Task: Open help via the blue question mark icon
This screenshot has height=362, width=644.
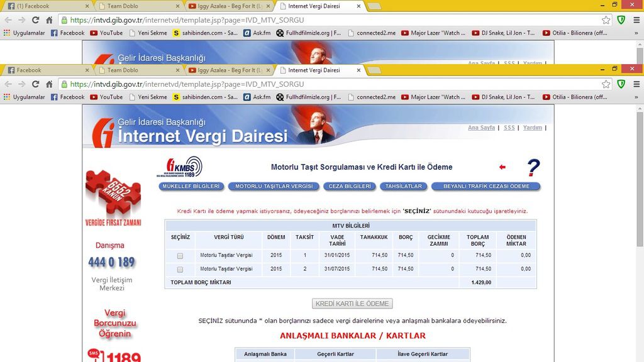Action: pos(533,167)
